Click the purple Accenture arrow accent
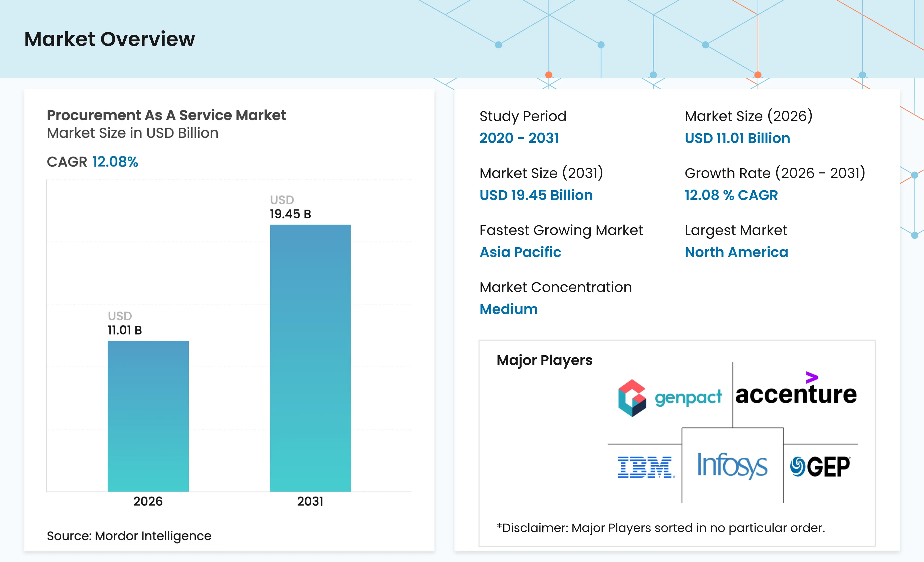 click(x=811, y=377)
